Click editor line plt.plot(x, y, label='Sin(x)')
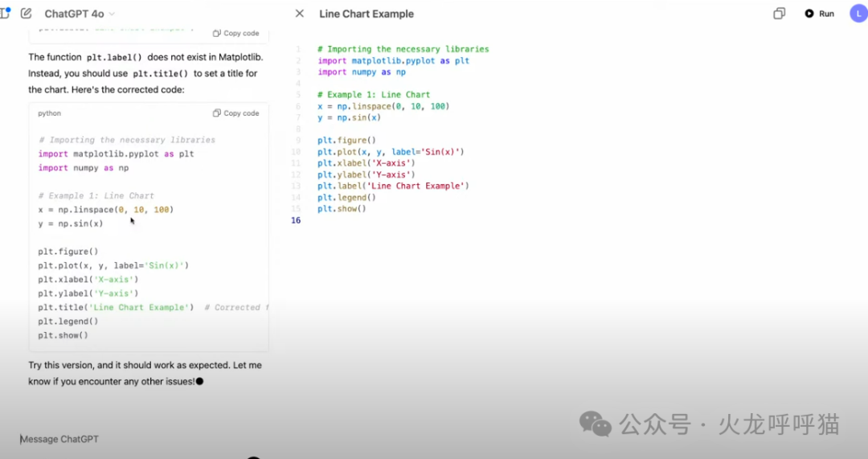This screenshot has height=459, width=868. (391, 152)
